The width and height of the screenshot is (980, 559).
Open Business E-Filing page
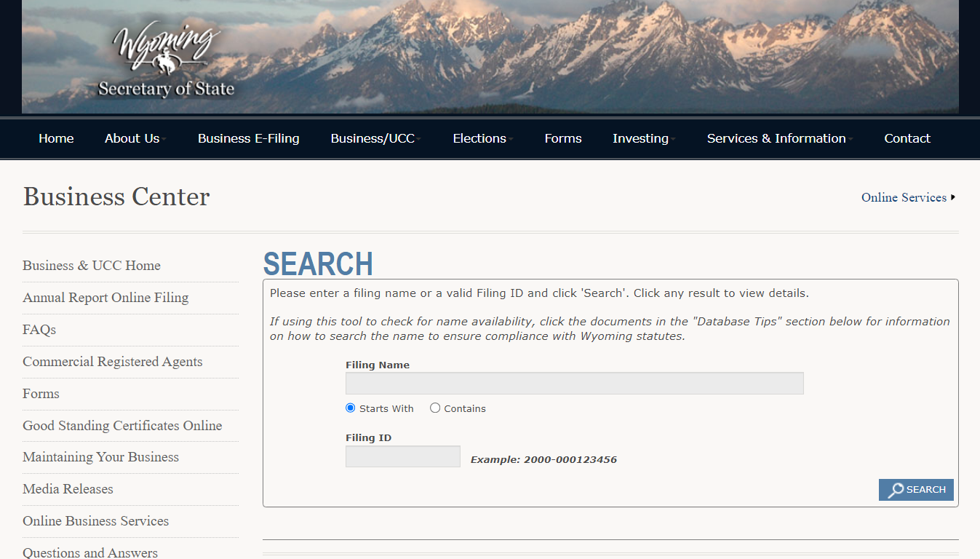coord(249,138)
